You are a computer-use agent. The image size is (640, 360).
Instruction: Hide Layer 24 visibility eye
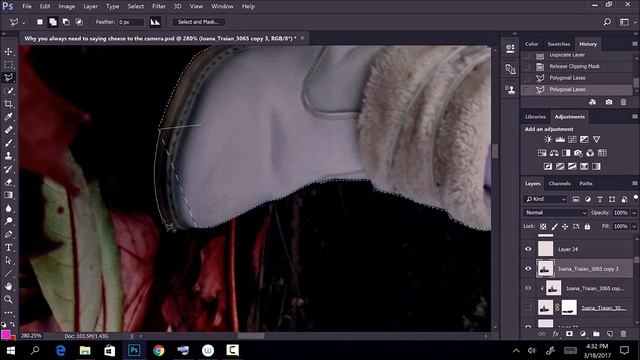[528, 249]
